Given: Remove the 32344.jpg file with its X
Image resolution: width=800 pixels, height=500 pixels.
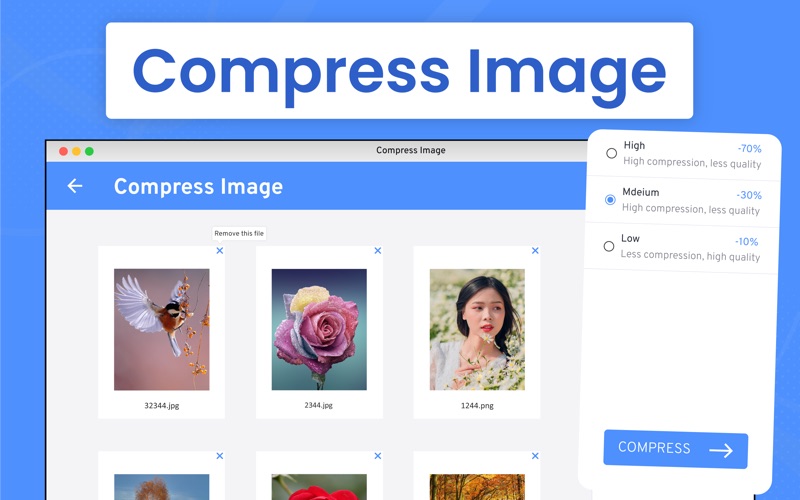Looking at the screenshot, I should pos(219,251).
